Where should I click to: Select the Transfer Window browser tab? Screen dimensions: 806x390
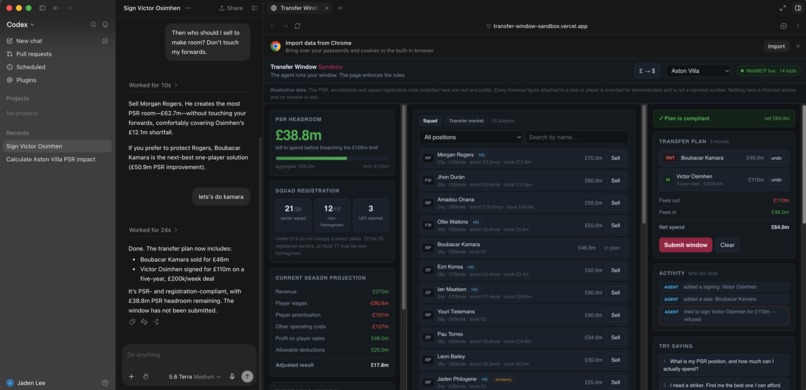click(x=300, y=8)
